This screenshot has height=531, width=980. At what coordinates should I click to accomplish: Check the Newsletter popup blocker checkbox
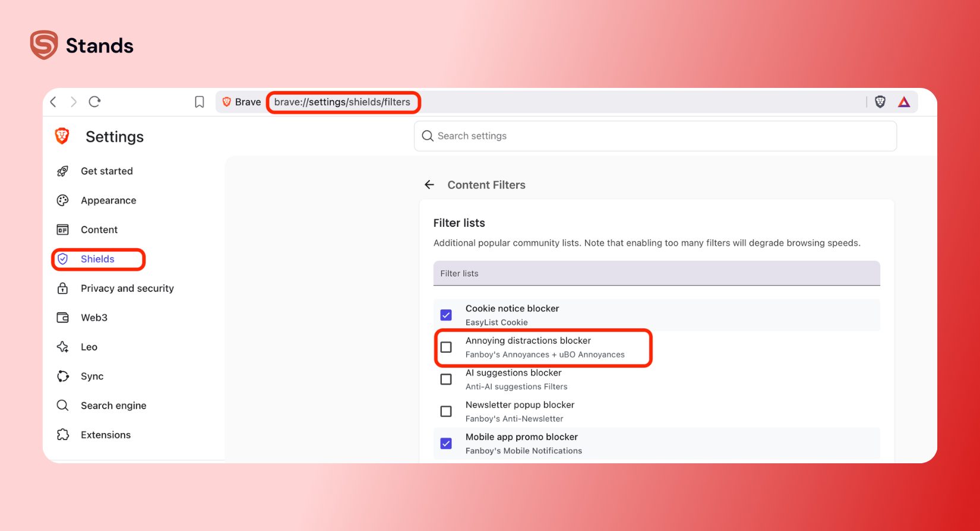point(446,411)
